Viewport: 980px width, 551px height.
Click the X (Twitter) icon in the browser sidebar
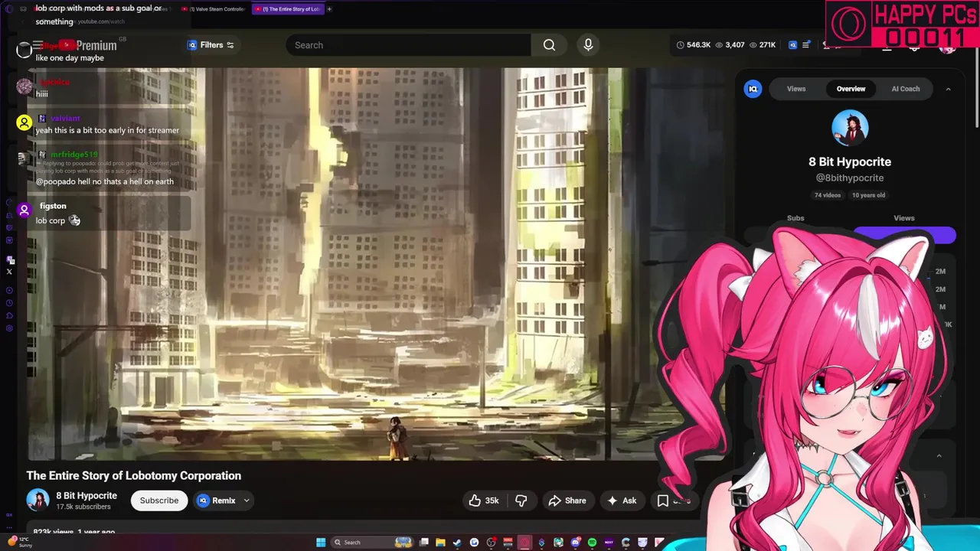click(9, 272)
